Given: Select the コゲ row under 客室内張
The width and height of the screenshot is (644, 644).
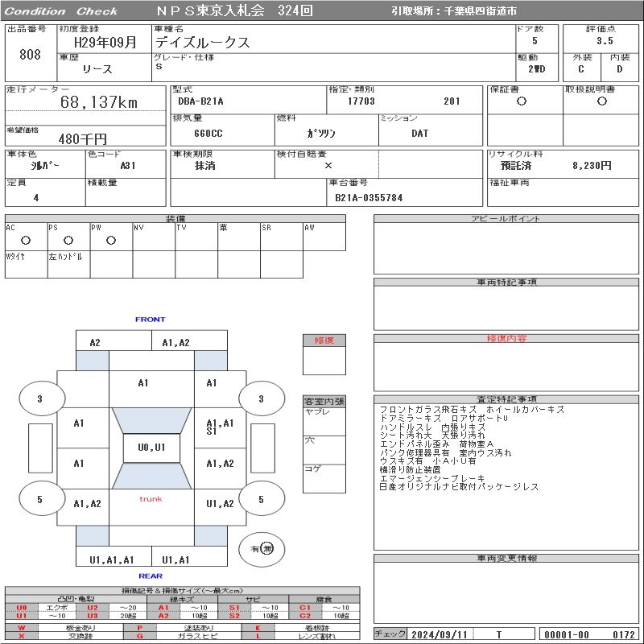Looking at the screenshot, I should pyautogui.click(x=324, y=478).
